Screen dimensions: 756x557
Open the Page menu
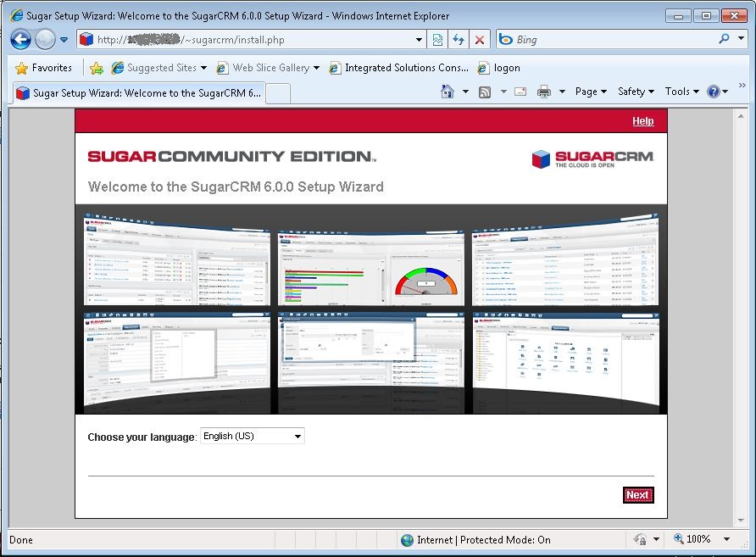click(x=591, y=92)
